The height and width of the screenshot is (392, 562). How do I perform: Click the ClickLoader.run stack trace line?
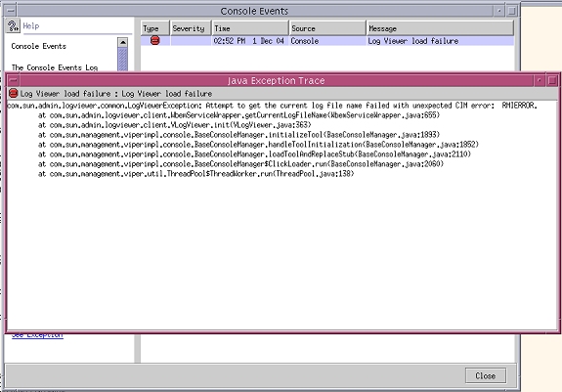240,164
